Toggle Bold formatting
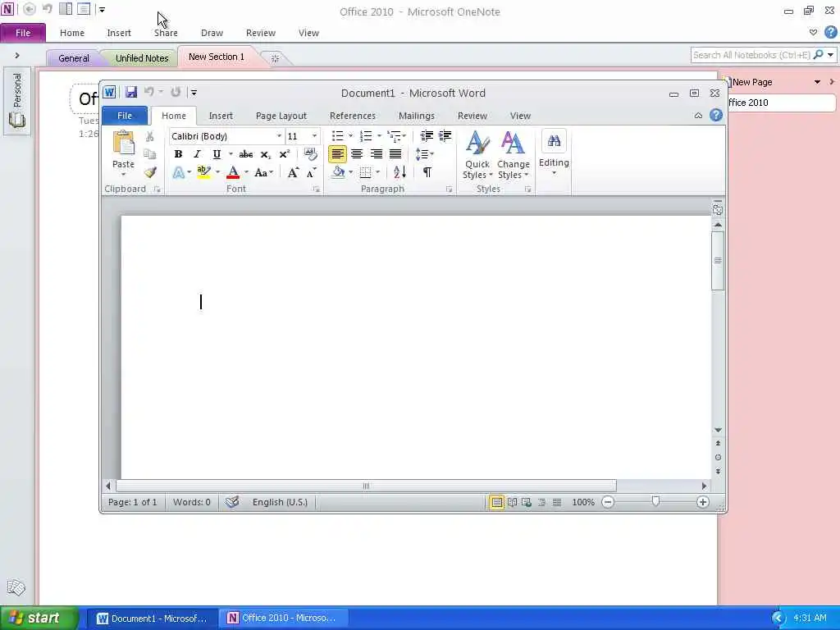This screenshot has width=840, height=630. pyautogui.click(x=178, y=154)
